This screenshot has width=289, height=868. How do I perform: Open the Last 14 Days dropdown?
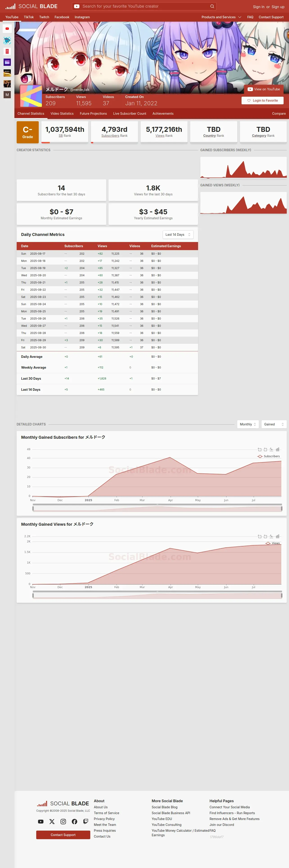pos(178,235)
